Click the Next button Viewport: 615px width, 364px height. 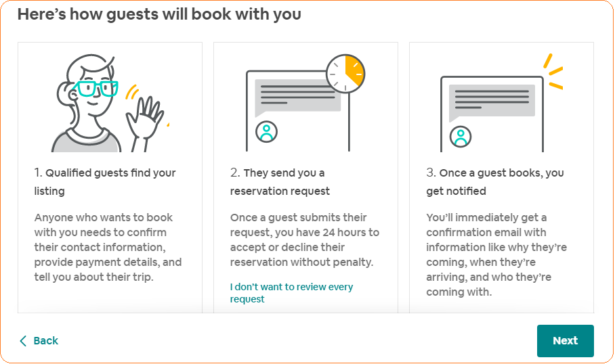[565, 341]
